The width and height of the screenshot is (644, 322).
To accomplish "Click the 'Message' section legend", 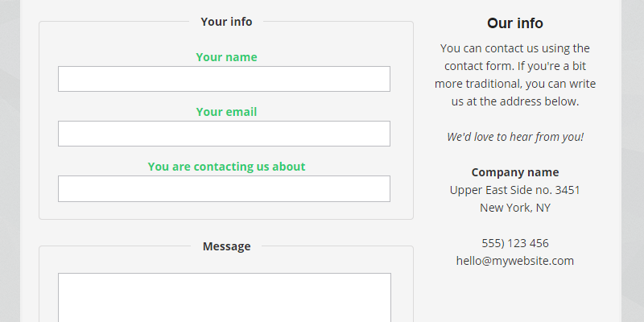I will pos(226,246).
